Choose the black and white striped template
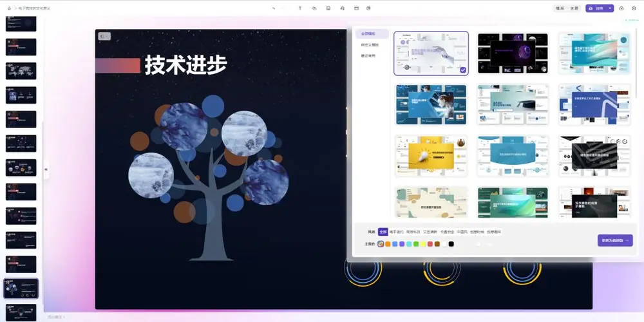The height and width of the screenshot is (322, 644). pos(594,156)
